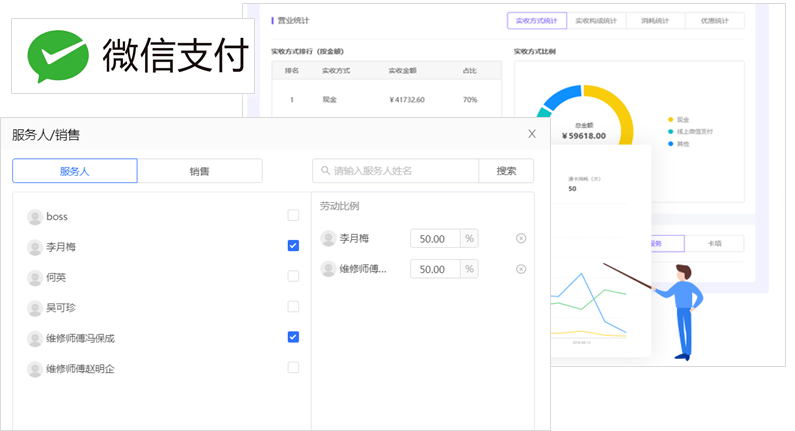Image resolution: width=795 pixels, height=431 pixels.
Task: Click the ¥41732.60 amount cell
Action: 407,100
